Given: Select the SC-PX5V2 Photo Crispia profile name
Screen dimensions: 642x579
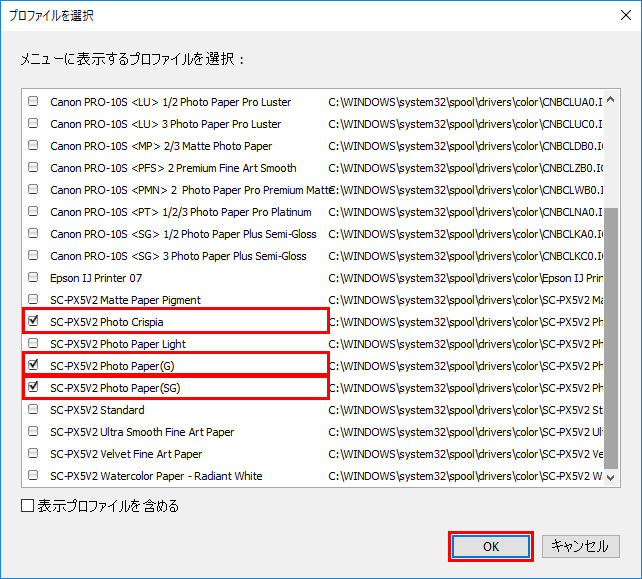Looking at the screenshot, I should coord(106,322).
